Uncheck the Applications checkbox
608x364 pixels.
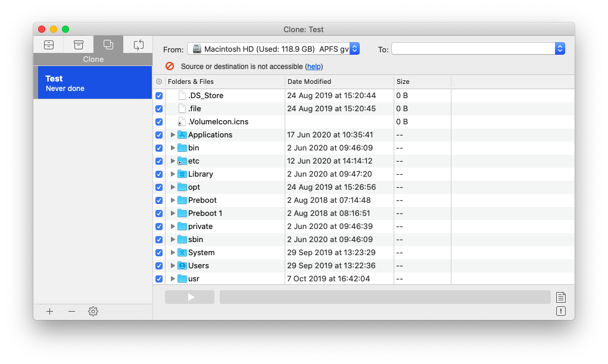click(x=159, y=135)
